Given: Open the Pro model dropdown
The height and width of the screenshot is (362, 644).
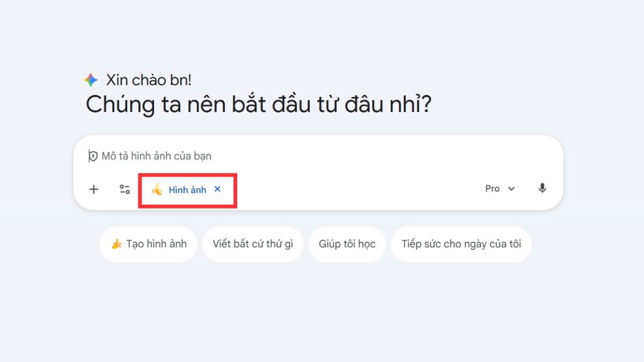Looking at the screenshot, I should pyautogui.click(x=500, y=188).
